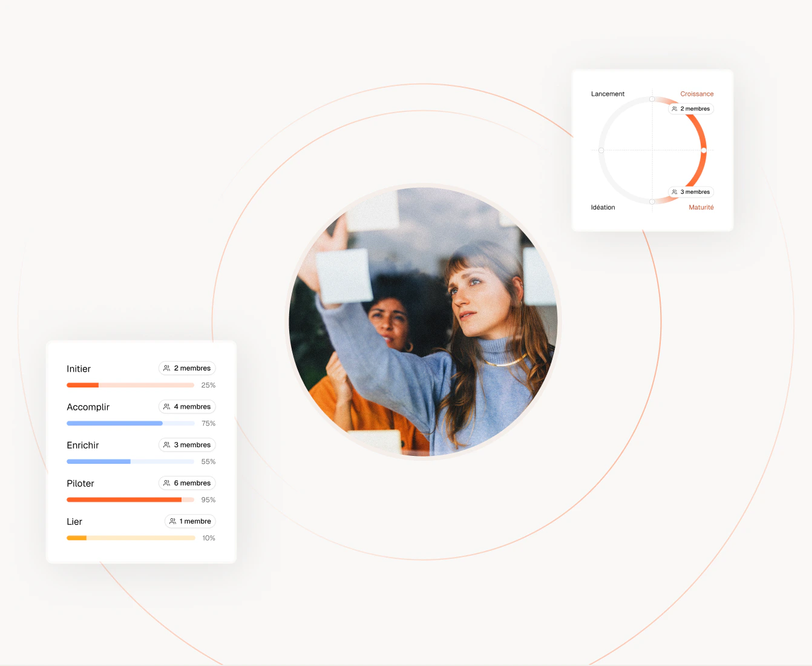The image size is (812, 666).
Task: Click the Initier row title
Action: coord(79,369)
